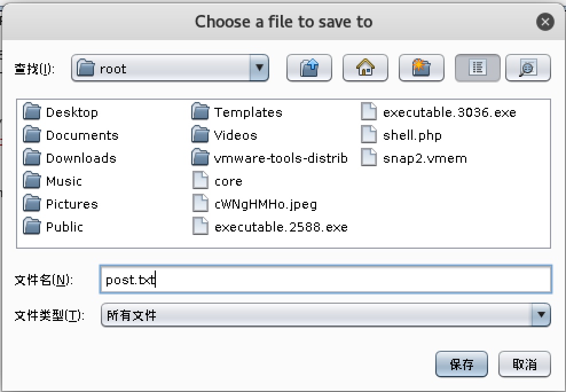The height and width of the screenshot is (392, 566).
Task: Click the 取消 cancel button
Action: [525, 364]
